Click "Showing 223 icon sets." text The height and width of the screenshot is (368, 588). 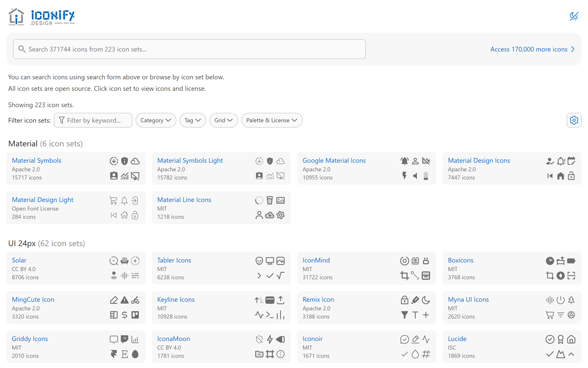pyautogui.click(x=41, y=105)
